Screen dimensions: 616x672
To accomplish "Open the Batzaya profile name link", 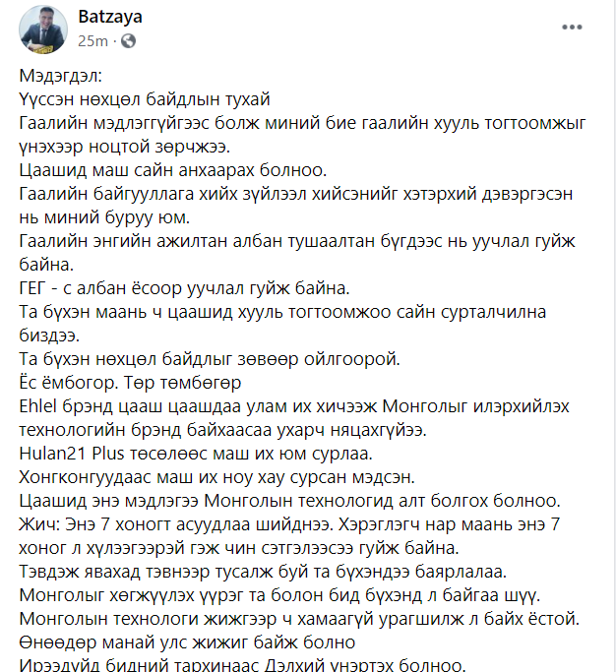I will coord(110,17).
